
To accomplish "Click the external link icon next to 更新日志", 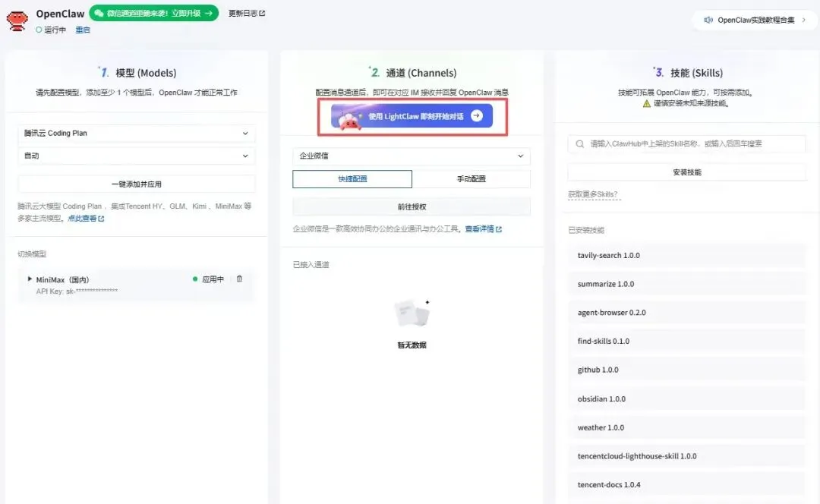I will (x=262, y=13).
